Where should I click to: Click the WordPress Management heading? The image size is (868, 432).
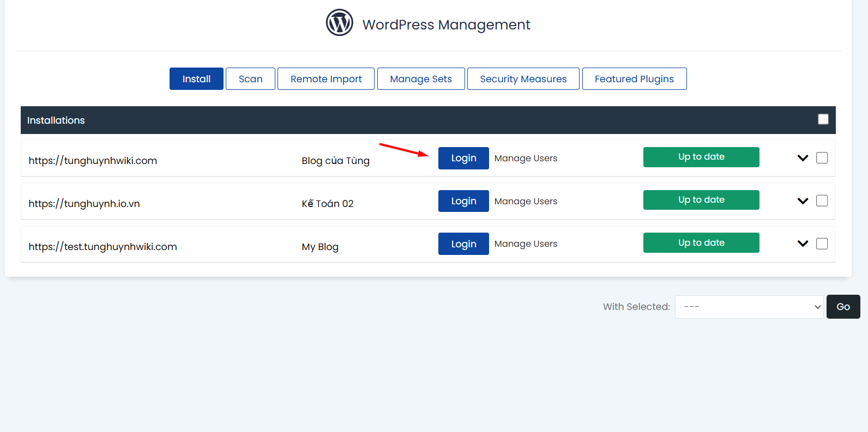pyautogui.click(x=446, y=25)
